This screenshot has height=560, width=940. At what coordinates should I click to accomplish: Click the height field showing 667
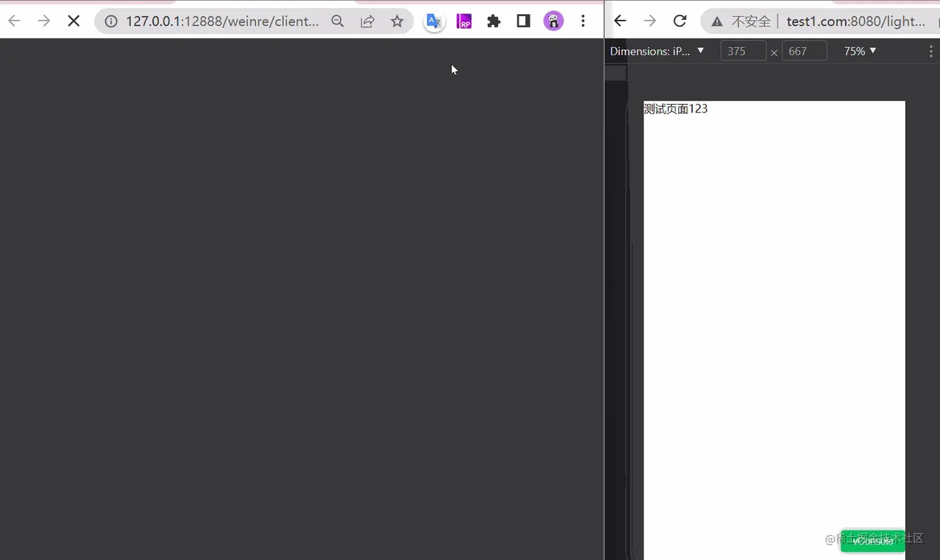pos(804,51)
